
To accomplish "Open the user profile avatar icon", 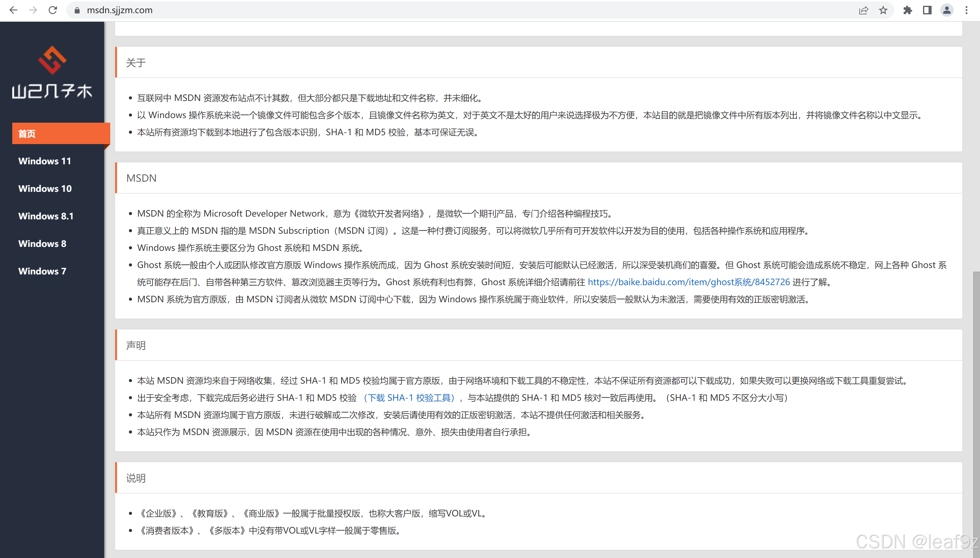I will coord(947,10).
